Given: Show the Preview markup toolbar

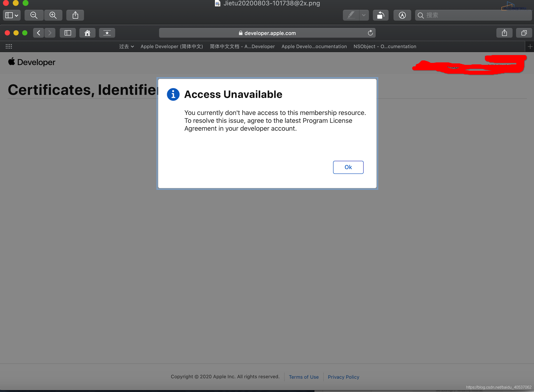Looking at the screenshot, I should pyautogui.click(x=402, y=15).
